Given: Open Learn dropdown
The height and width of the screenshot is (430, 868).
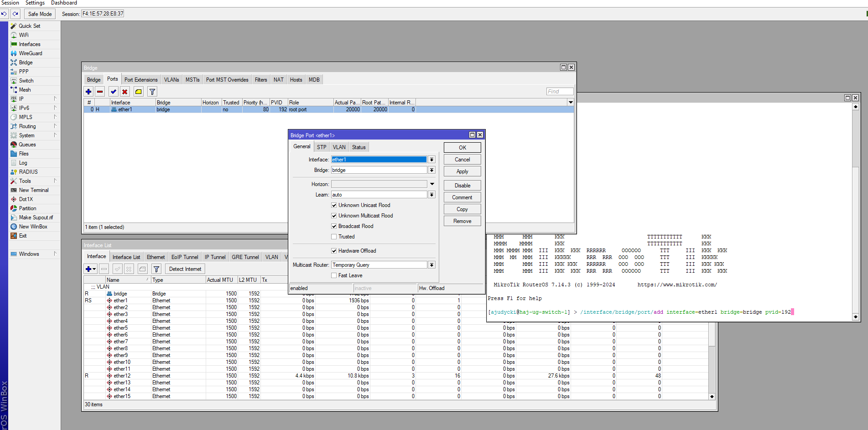Looking at the screenshot, I should click(x=431, y=195).
